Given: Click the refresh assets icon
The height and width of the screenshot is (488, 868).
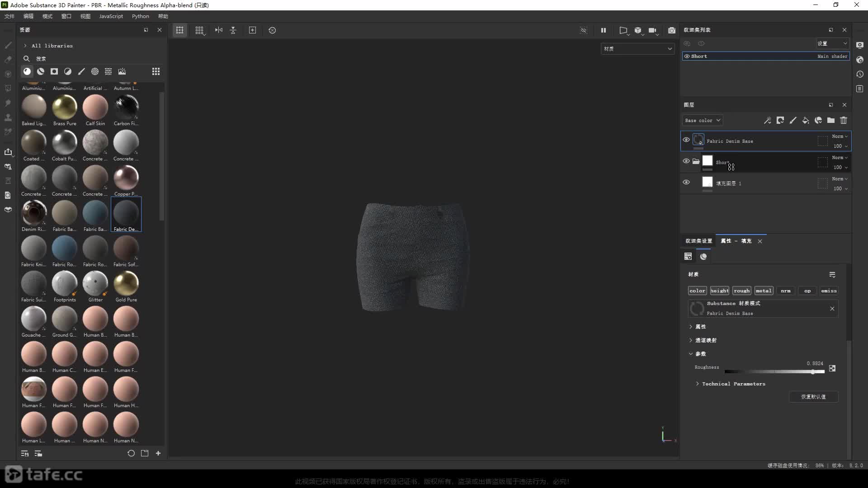Looking at the screenshot, I should click(131, 453).
